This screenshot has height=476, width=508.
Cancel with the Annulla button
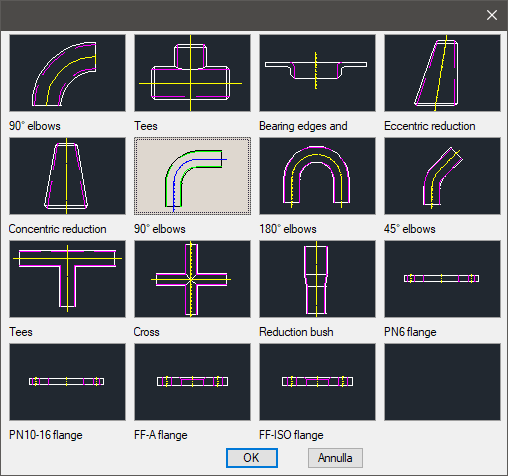tap(335, 458)
